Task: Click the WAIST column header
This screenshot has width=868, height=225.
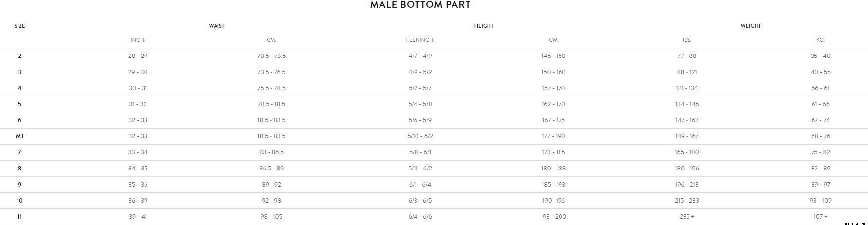Action: [x=217, y=26]
